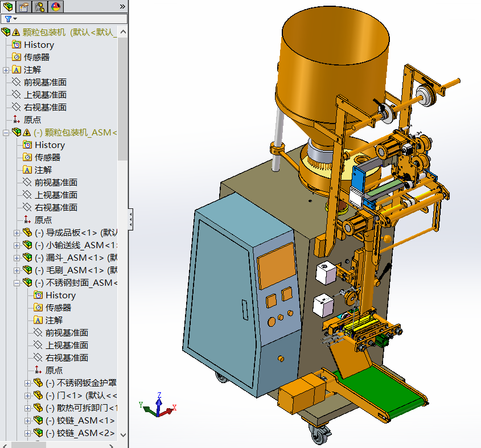Click the vertical scrollbar thumb in tree
This screenshot has height=448, width=481.
coord(123,99)
